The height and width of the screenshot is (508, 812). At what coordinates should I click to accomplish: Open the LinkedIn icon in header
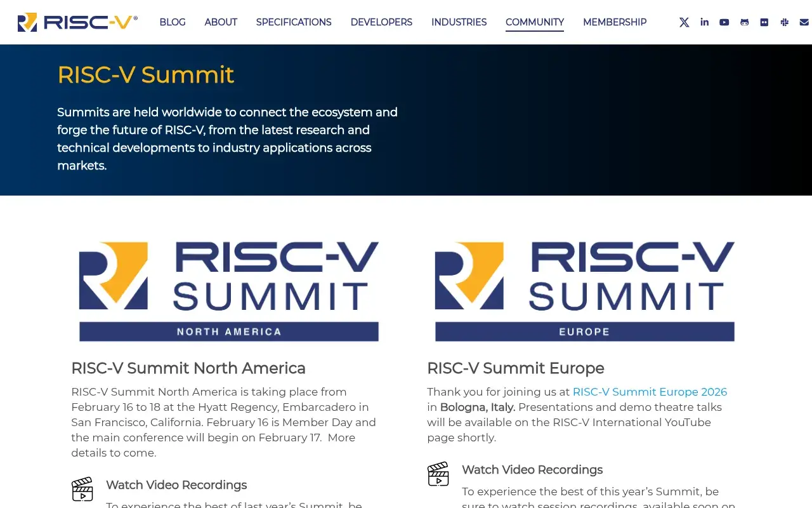click(704, 22)
